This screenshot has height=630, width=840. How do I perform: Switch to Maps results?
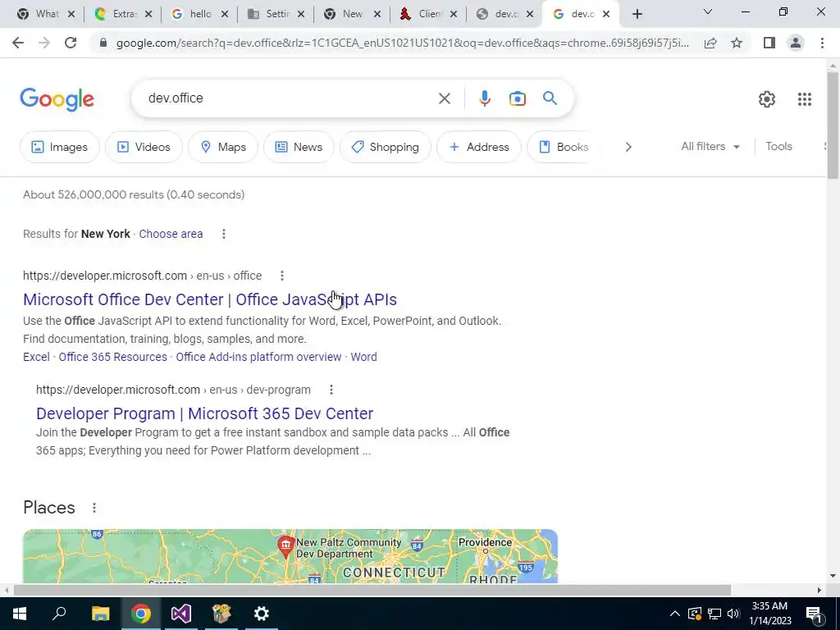[223, 147]
